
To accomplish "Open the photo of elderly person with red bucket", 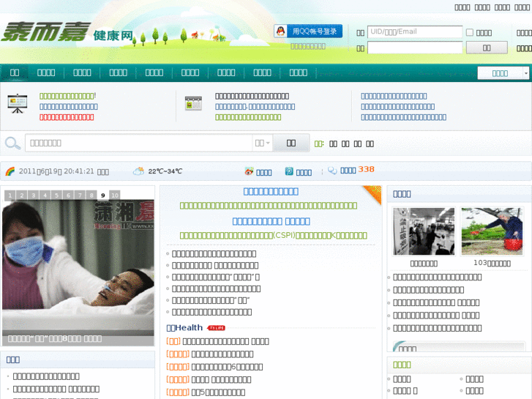I will 492,231.
